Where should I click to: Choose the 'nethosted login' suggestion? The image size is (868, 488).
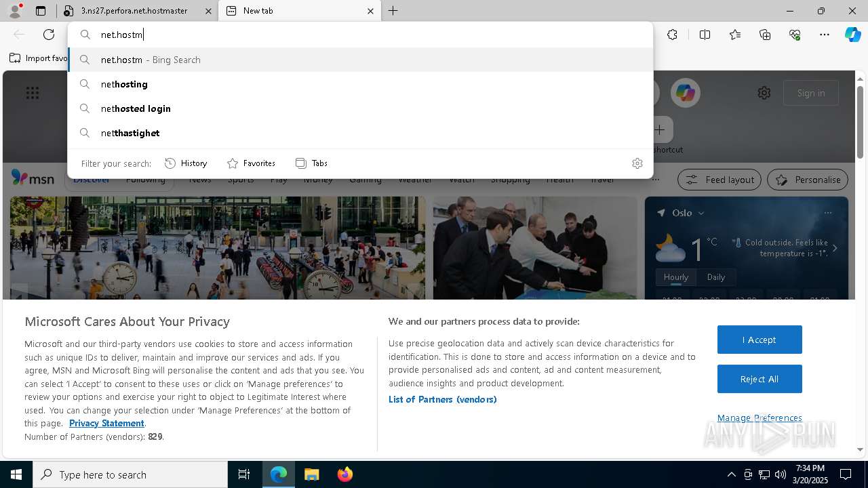(x=360, y=108)
